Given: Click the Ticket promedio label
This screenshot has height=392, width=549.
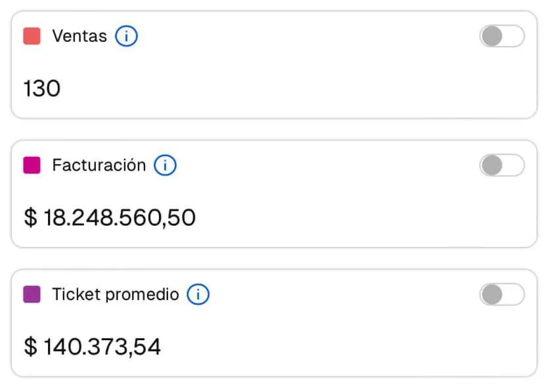Looking at the screenshot, I should point(116,294).
